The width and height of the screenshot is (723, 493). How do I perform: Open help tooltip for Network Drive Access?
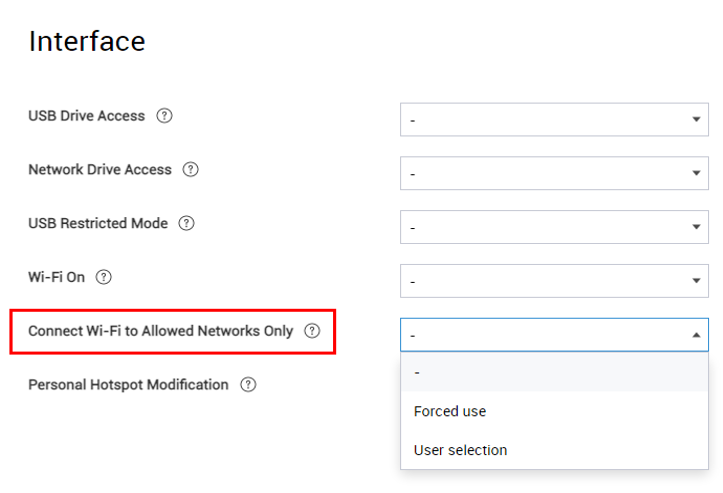[x=190, y=169]
